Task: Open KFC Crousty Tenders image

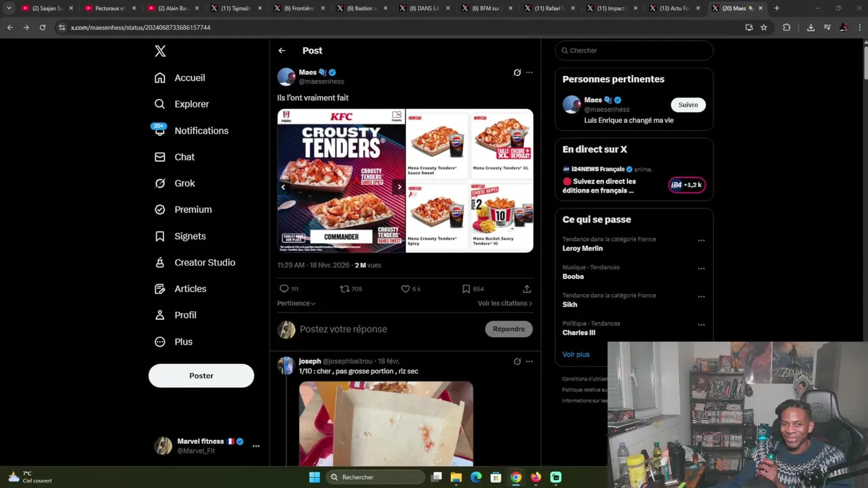Action: tap(341, 181)
